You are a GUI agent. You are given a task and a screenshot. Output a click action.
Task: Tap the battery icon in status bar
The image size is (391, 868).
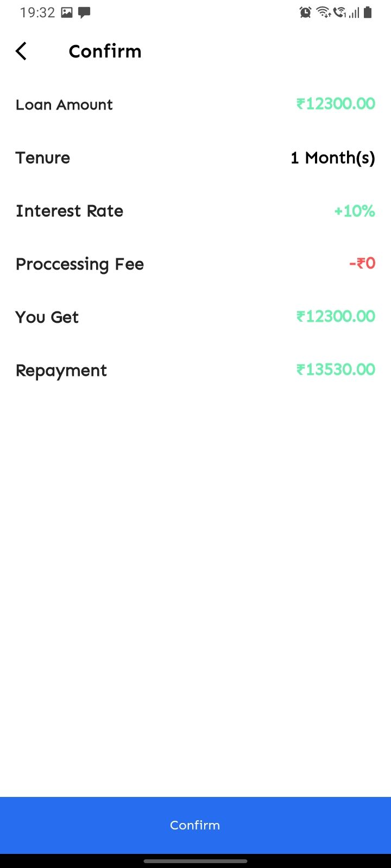368,12
